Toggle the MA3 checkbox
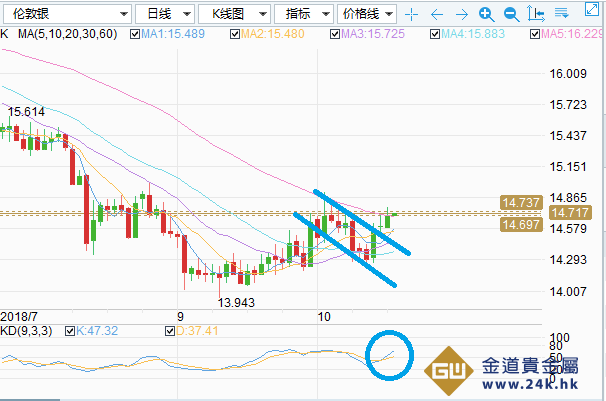The height and width of the screenshot is (401, 606). (x=335, y=34)
